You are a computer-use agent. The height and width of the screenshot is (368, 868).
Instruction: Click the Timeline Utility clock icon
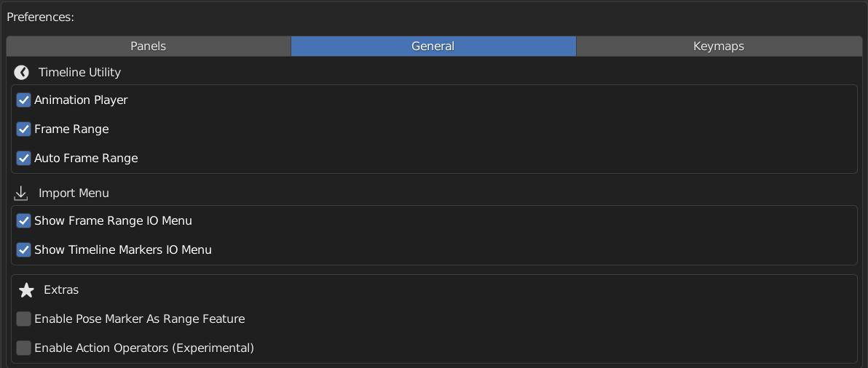(21, 73)
